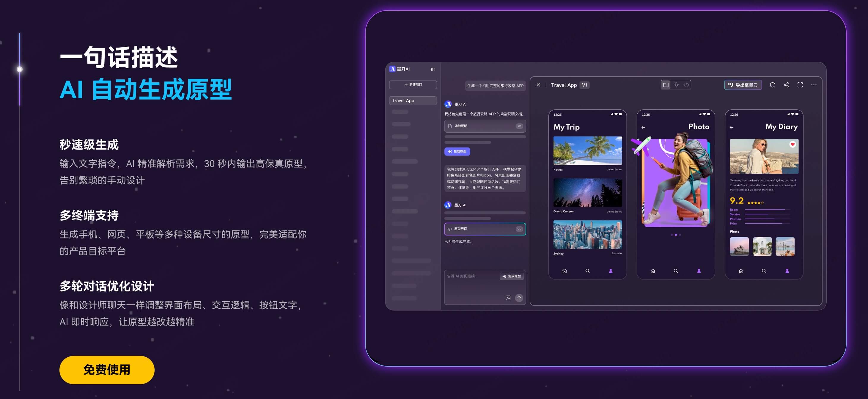This screenshot has width=868, height=399.
Task: Open the three-dots more options menu
Action: pos(814,85)
